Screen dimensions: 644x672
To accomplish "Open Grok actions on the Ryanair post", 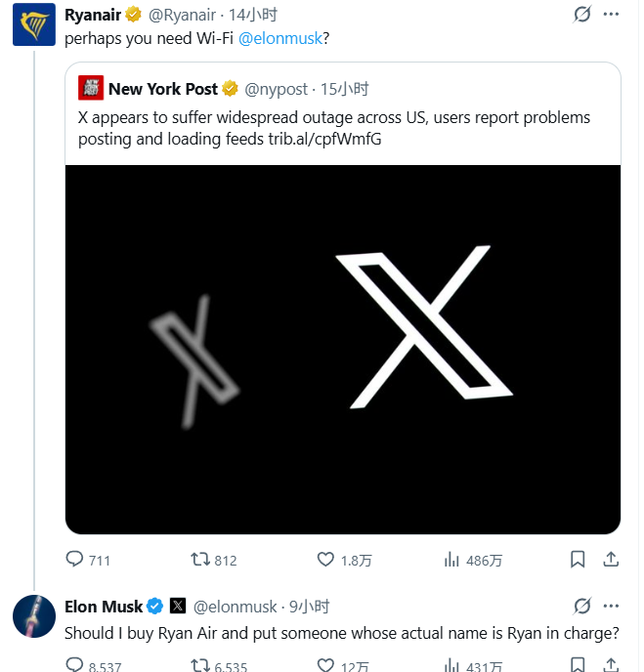I will click(583, 15).
